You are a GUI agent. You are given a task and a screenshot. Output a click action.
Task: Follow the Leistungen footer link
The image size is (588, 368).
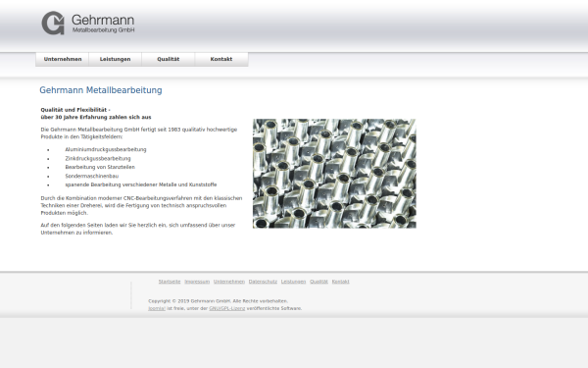pyautogui.click(x=293, y=282)
